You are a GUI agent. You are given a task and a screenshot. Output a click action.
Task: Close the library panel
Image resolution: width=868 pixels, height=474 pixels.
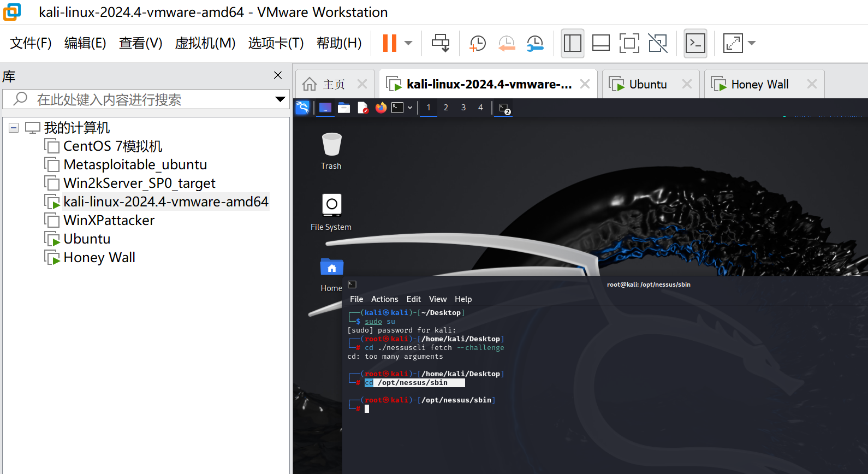[x=278, y=75]
